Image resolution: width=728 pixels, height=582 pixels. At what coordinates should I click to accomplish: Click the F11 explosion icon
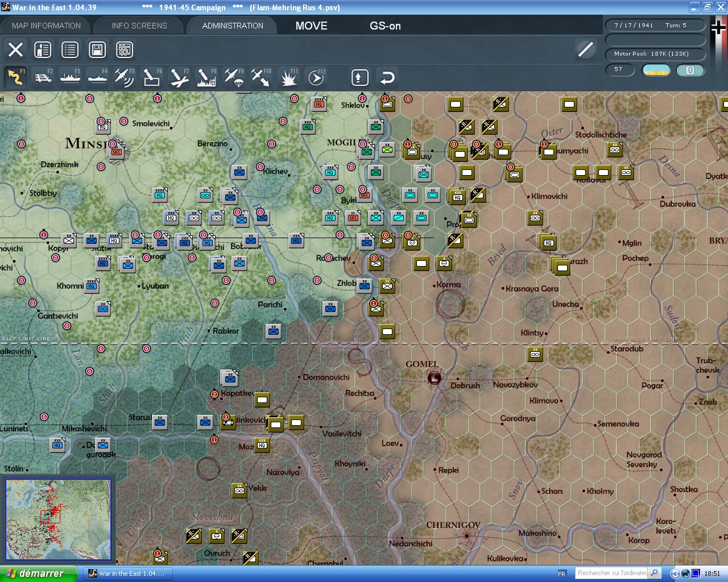(x=288, y=77)
